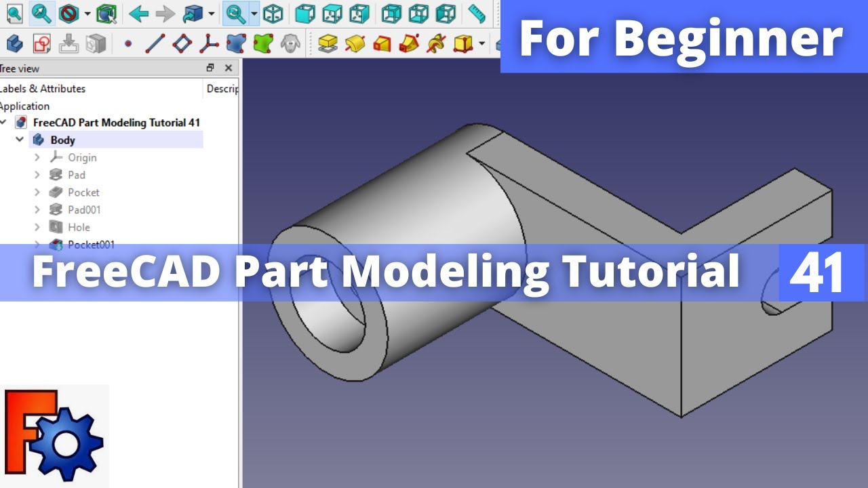Select the Application root label
This screenshot has width=868, height=488.
(x=24, y=106)
